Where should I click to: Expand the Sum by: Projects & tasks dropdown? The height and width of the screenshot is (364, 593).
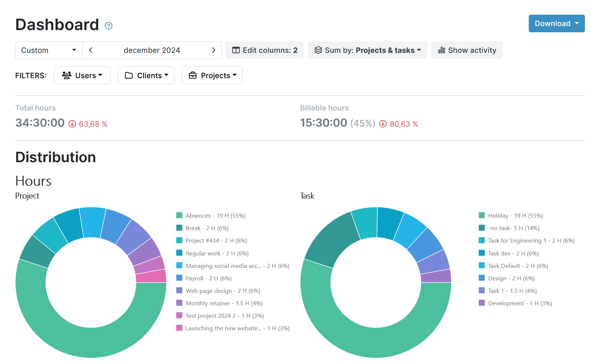coord(367,50)
